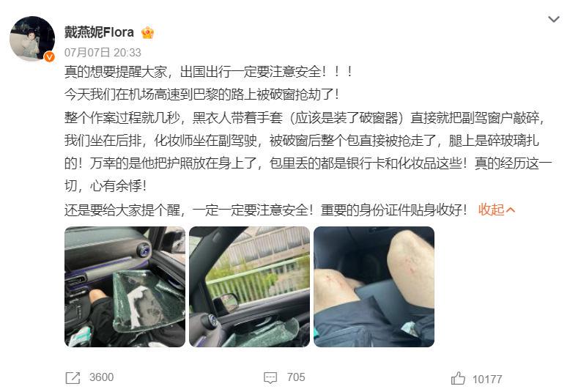Collapse the post with 收起
Screen dimensions: 570x392
491,210
